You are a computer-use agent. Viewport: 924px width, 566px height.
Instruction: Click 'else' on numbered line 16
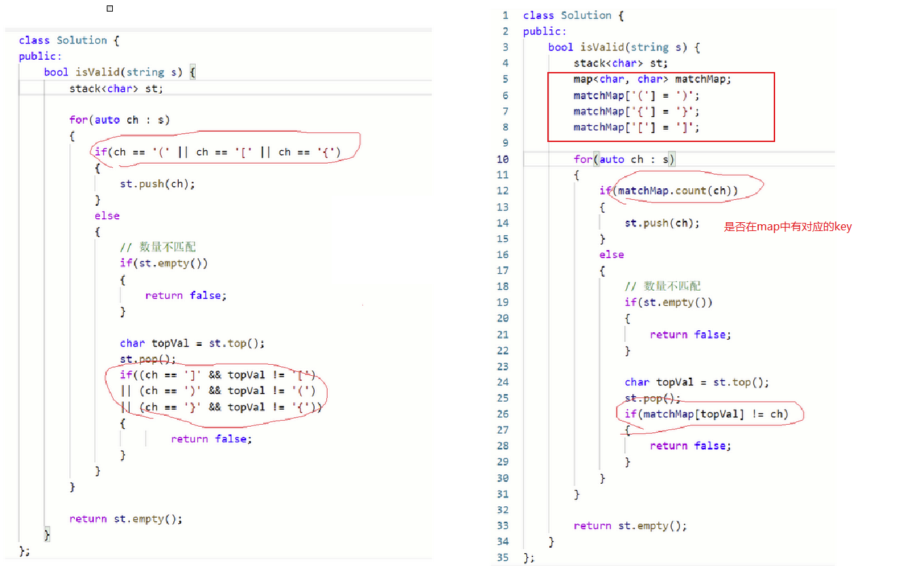coord(611,255)
